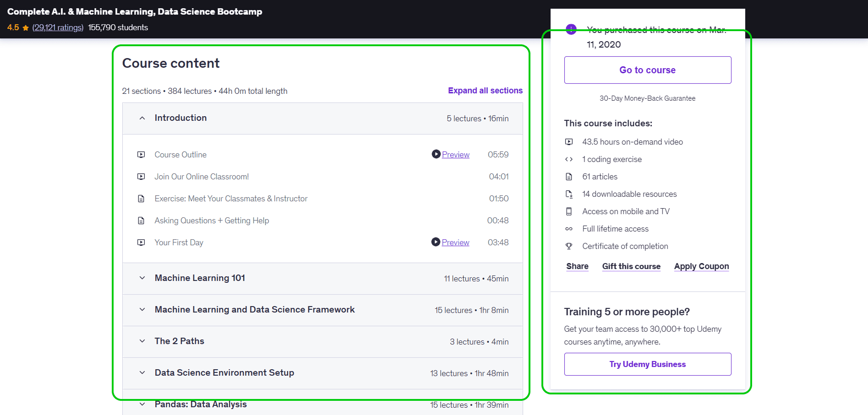The width and height of the screenshot is (868, 415).
Task: Open the 29,121 ratings link
Action: tap(58, 27)
